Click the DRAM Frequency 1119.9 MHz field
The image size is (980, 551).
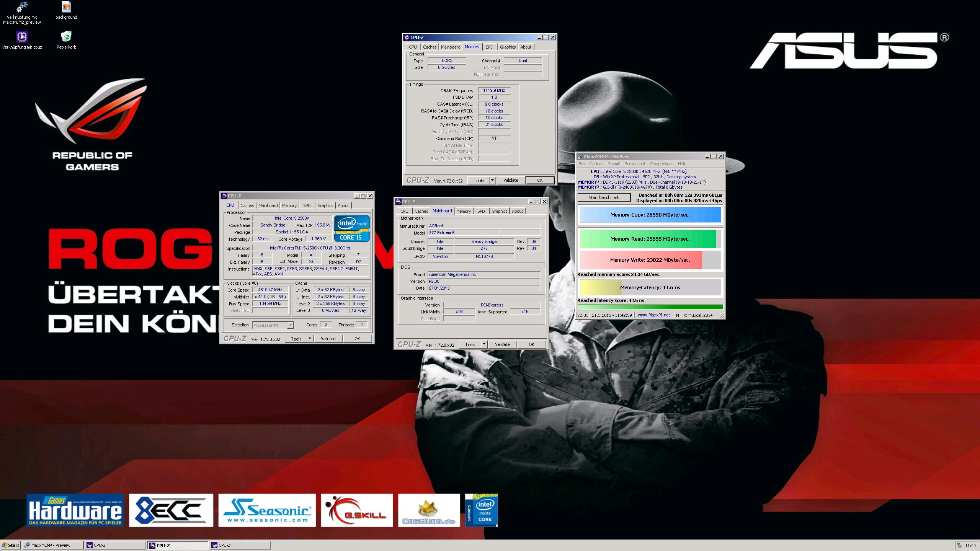tap(494, 91)
